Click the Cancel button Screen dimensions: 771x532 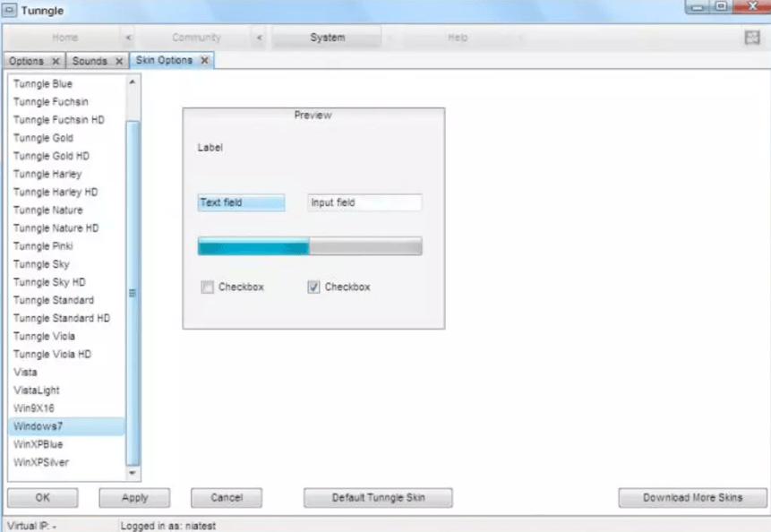pyautogui.click(x=227, y=498)
